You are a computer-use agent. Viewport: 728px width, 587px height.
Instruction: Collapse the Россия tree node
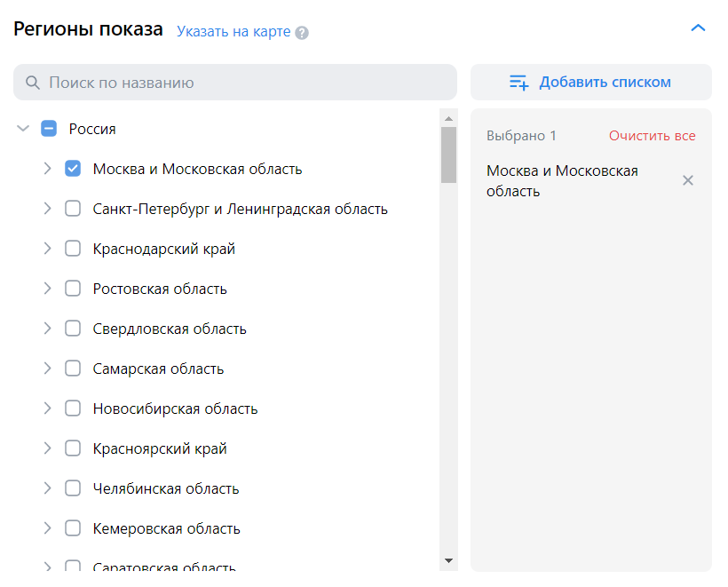pos(24,129)
